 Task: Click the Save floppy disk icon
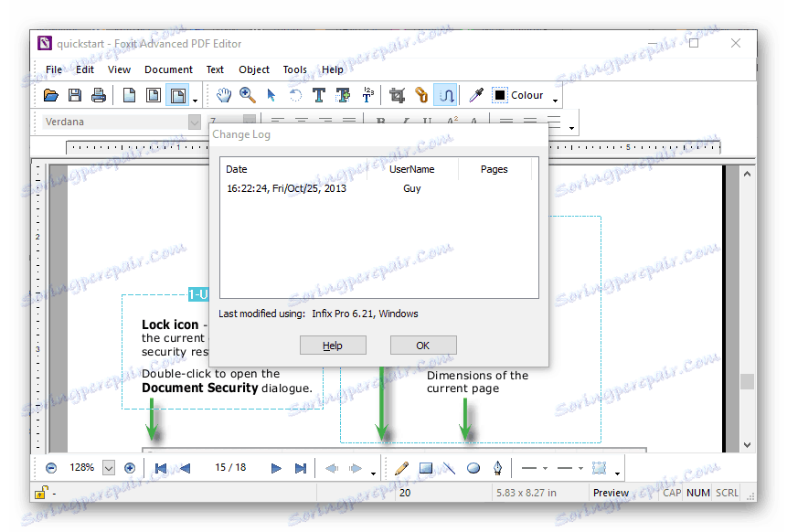(x=75, y=95)
